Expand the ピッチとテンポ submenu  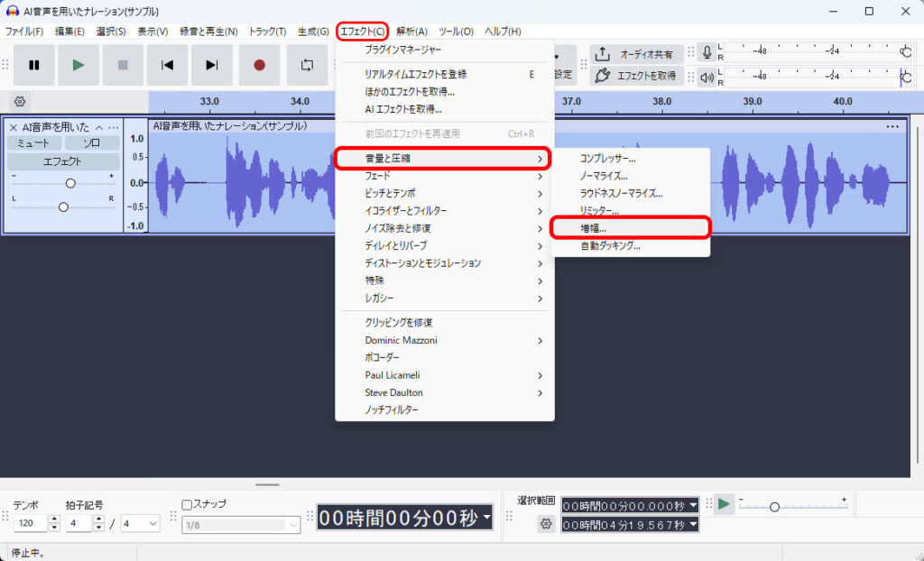tap(445, 193)
